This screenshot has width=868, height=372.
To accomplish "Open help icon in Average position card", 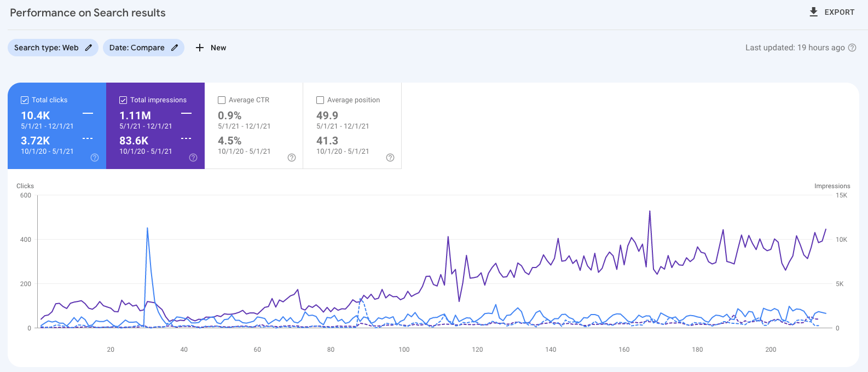I will tap(390, 158).
